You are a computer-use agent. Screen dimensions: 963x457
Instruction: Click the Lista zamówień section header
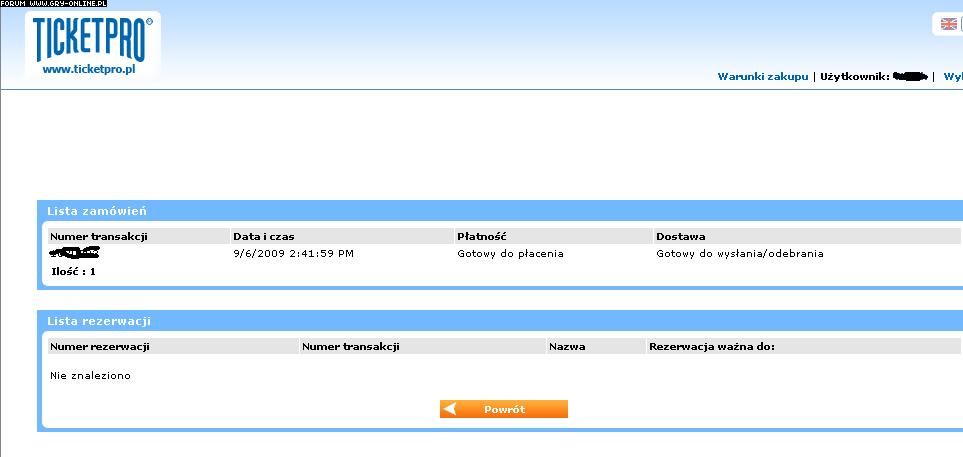(x=98, y=211)
